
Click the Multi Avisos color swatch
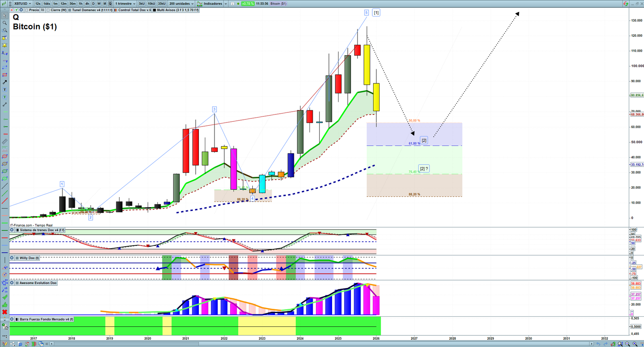coord(155,10)
